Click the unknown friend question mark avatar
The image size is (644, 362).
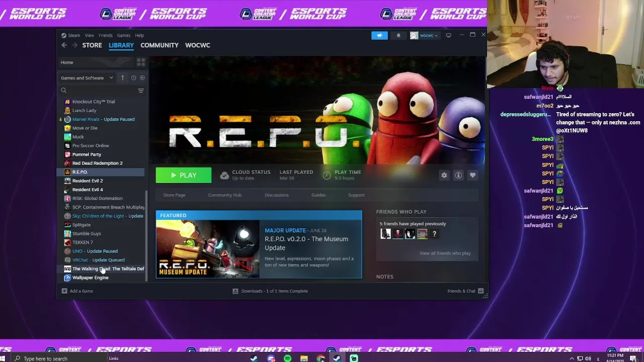(x=434, y=234)
